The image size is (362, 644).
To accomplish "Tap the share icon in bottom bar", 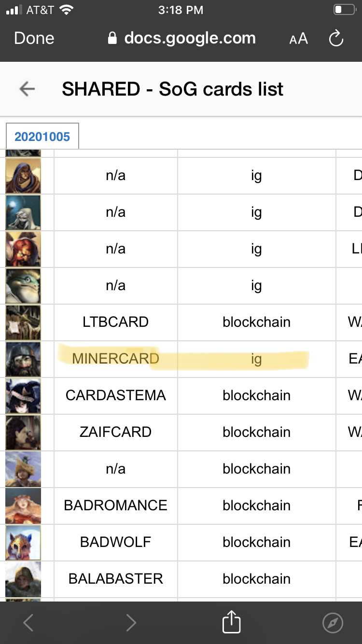I will (231, 622).
